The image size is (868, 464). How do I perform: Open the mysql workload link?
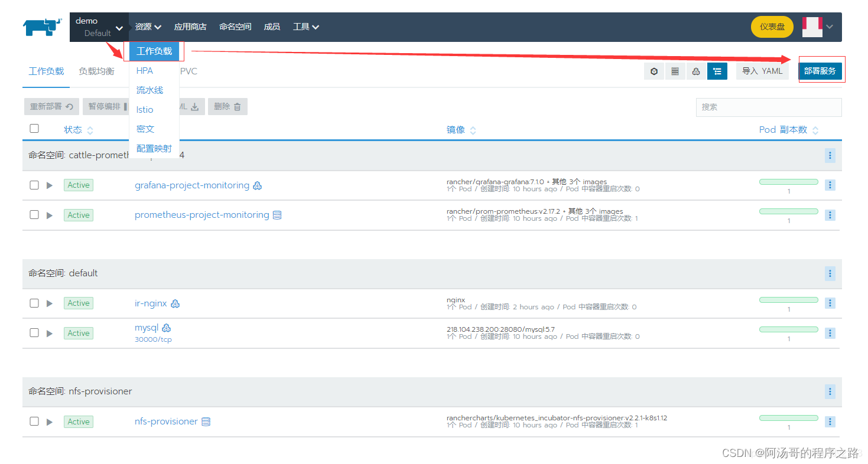(147, 328)
